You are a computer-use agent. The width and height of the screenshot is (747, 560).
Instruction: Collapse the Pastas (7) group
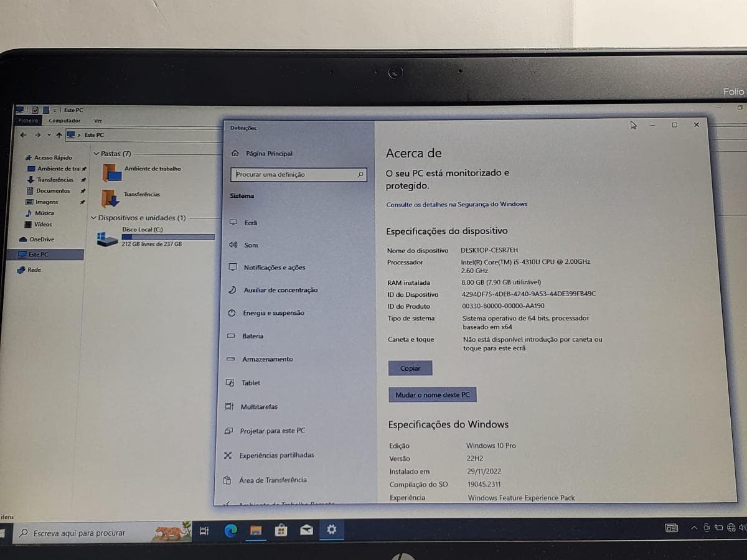[96, 154]
